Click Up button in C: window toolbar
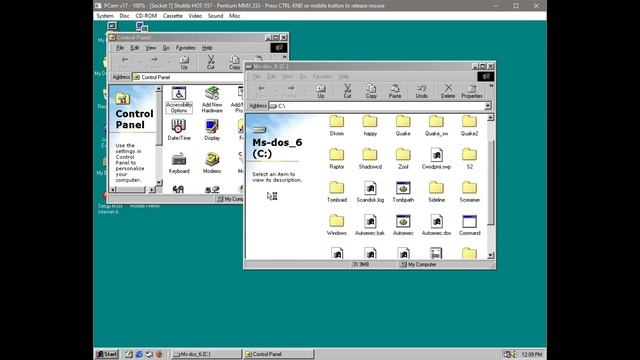Image resolution: width=640 pixels, height=360 pixels. [321, 91]
